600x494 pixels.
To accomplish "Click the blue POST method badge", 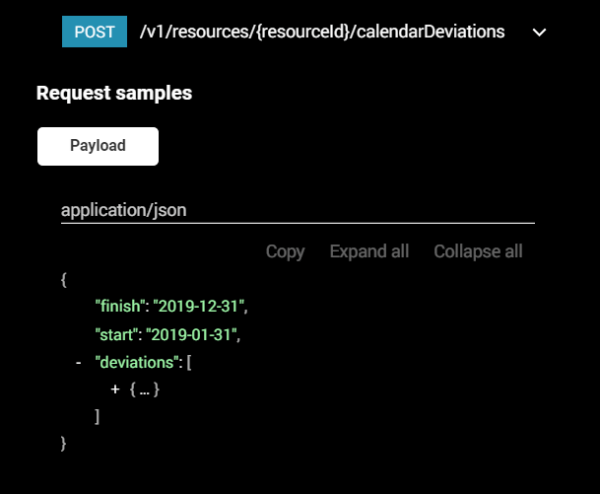I will click(x=95, y=31).
